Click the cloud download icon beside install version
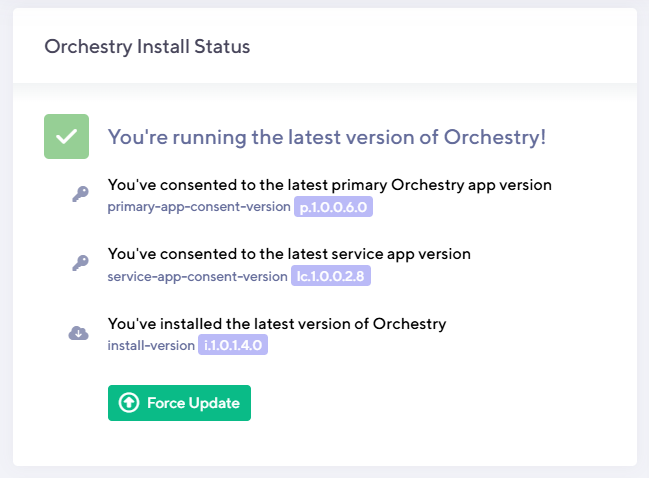 79,333
